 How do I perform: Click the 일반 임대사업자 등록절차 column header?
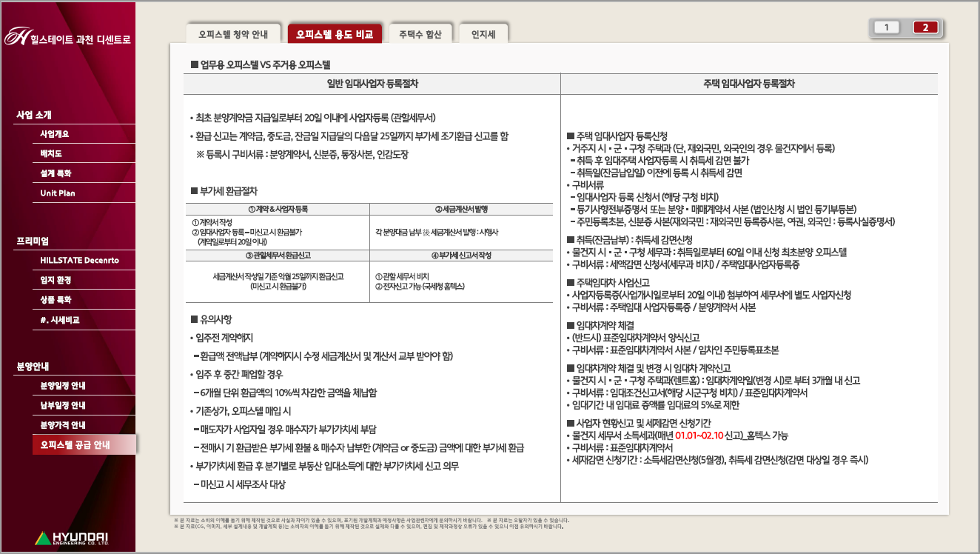[x=372, y=84]
